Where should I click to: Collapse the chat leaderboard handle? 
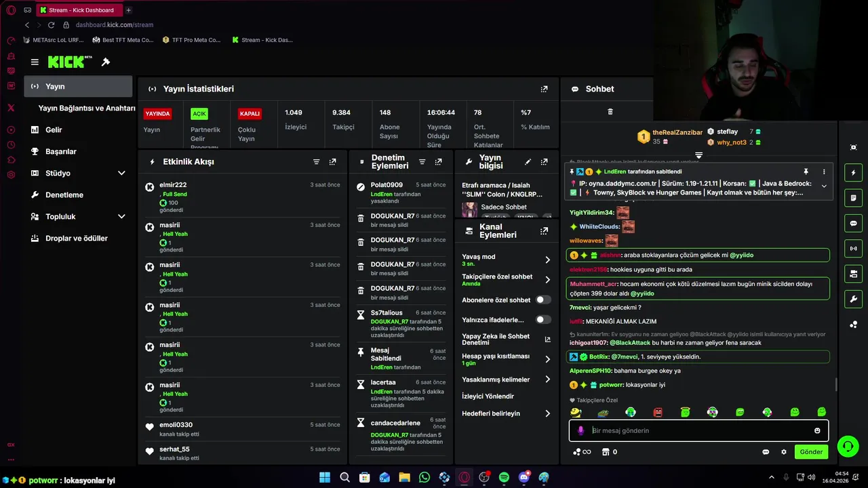(x=698, y=155)
